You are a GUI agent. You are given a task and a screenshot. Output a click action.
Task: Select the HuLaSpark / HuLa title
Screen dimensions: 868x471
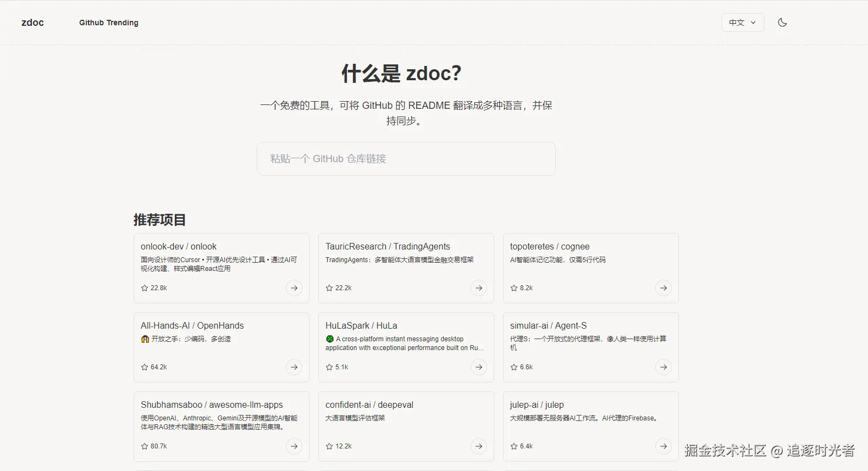361,326
